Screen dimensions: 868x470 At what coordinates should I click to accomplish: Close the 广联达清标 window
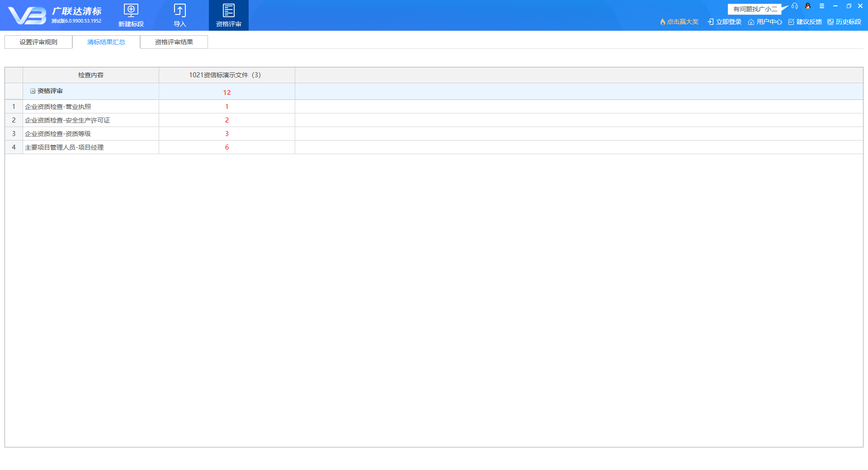pos(860,6)
